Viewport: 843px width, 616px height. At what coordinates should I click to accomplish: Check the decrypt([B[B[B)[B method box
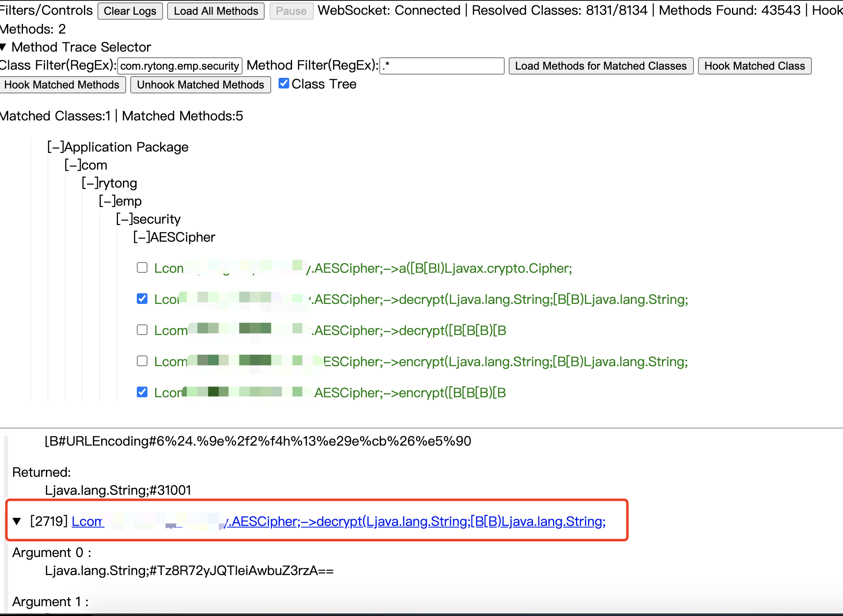(142, 330)
